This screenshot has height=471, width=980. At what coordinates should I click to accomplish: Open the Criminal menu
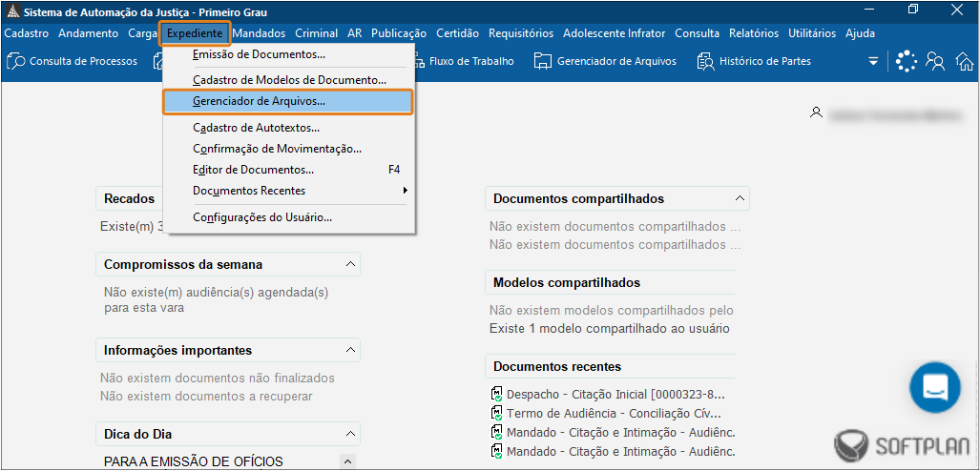[316, 33]
